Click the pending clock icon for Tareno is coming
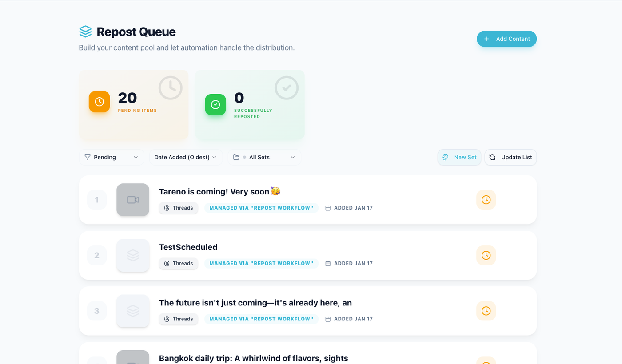 click(486, 200)
